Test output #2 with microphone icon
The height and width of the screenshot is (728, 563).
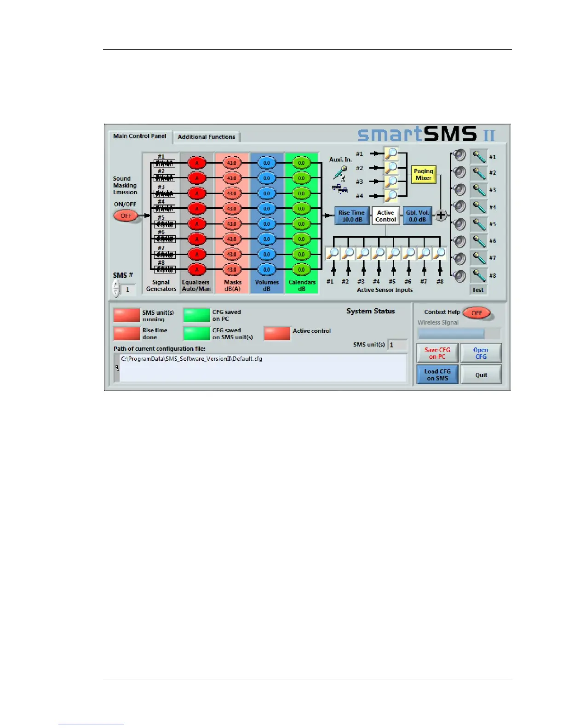coord(479,173)
